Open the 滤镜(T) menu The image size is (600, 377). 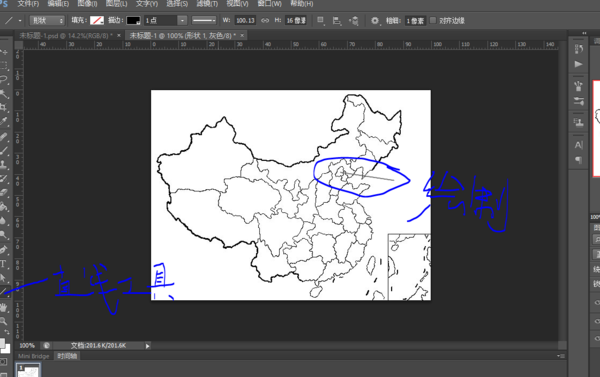pyautogui.click(x=207, y=4)
